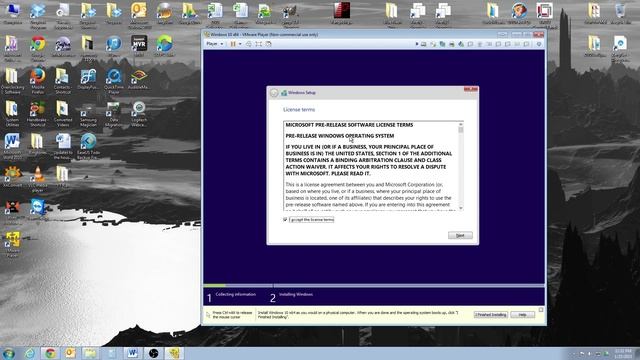
Task: Click the license terms scrollbar down arrow
Action: 461,208
